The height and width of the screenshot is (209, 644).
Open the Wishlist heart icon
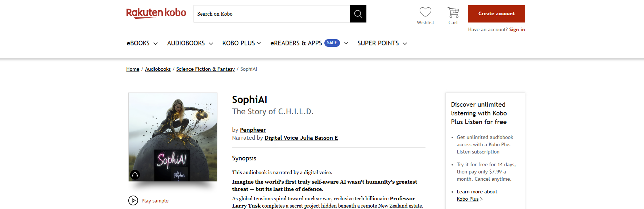[425, 12]
